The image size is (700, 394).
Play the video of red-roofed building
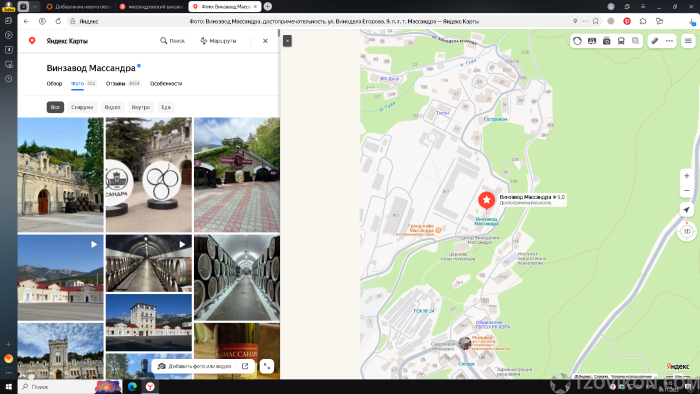(x=61, y=278)
